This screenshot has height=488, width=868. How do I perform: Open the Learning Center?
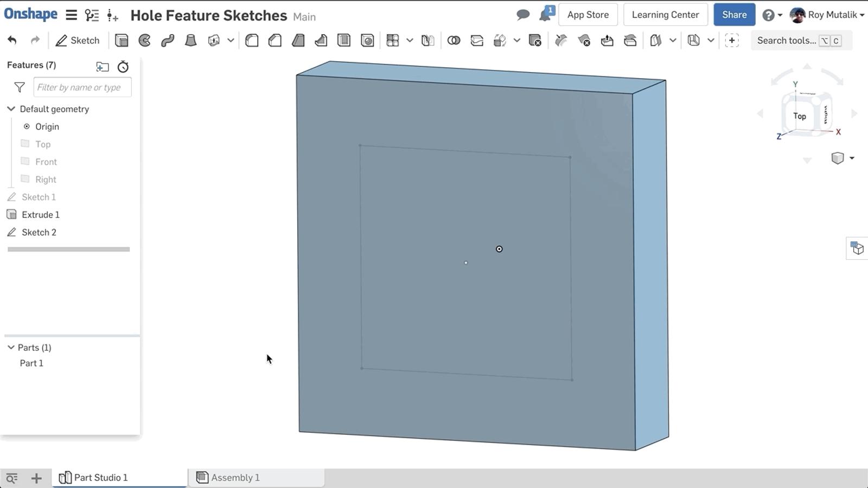(665, 15)
